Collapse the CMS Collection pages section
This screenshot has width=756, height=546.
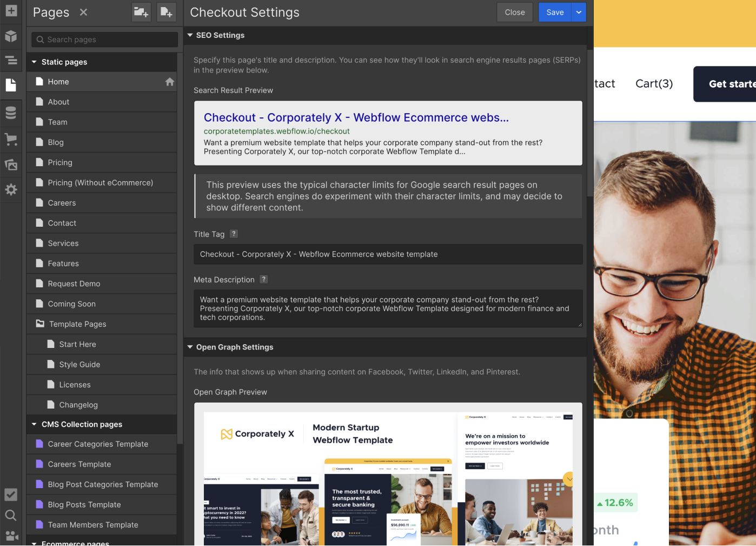tap(34, 424)
